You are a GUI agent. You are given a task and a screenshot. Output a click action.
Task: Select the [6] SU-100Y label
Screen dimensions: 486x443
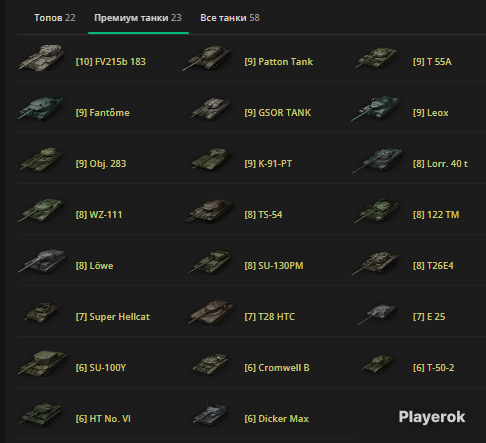(x=101, y=368)
